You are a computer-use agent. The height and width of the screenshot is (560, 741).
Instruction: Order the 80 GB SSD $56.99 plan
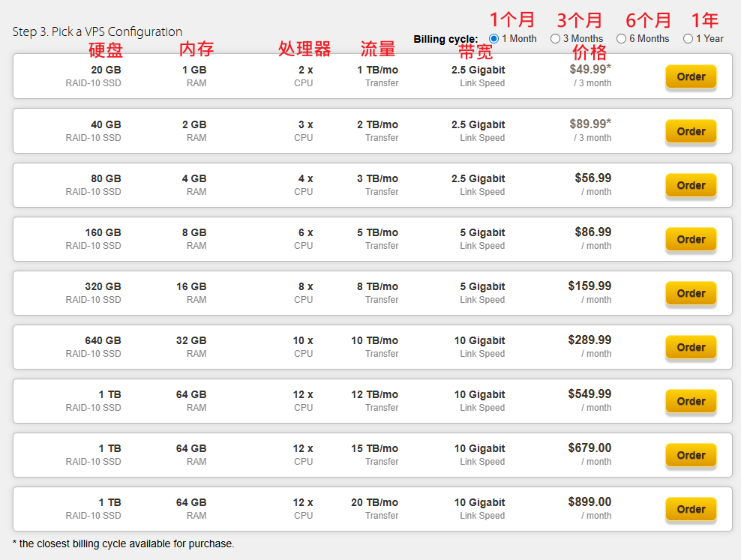(690, 185)
